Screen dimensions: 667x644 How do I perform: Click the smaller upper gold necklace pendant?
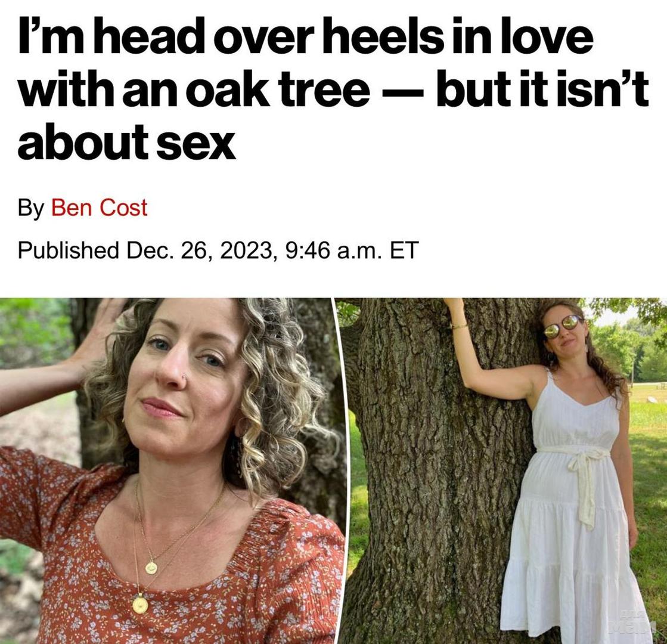[151, 567]
